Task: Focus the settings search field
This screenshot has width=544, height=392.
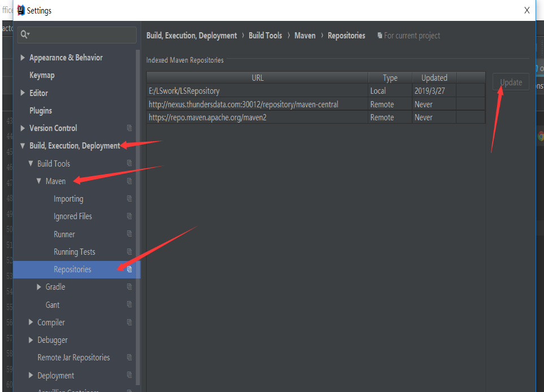Action: coord(77,34)
